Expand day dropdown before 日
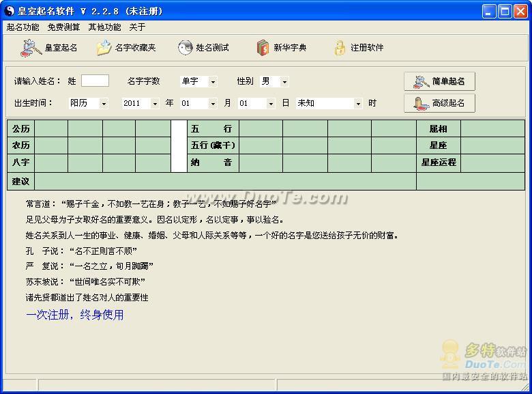This screenshot has width=532, height=394. click(x=271, y=103)
